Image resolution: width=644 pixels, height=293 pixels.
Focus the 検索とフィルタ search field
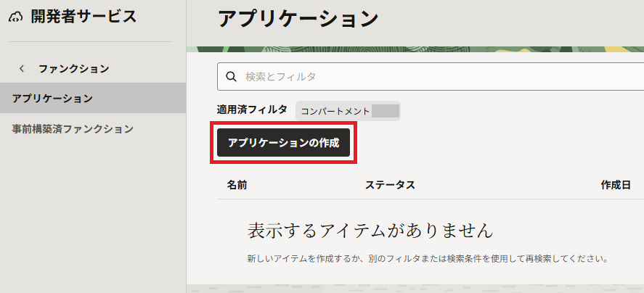pos(436,76)
